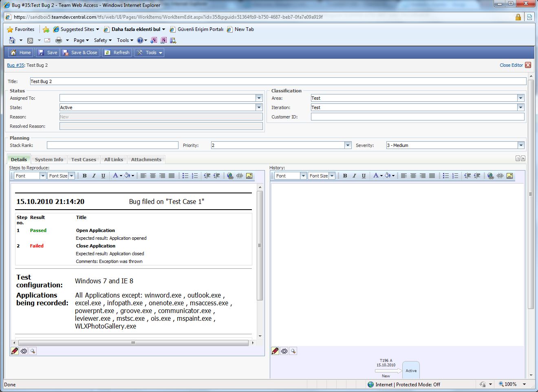The image size is (538, 392).
Task: Switch Steps to Reproduce to design mode pencil
Action: [15, 351]
